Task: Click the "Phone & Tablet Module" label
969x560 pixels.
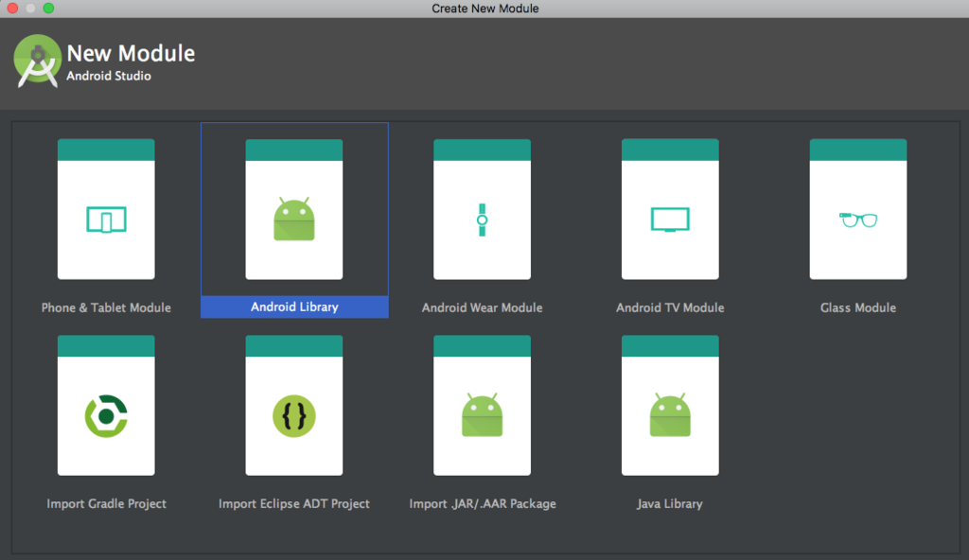Action: pyautogui.click(x=106, y=307)
